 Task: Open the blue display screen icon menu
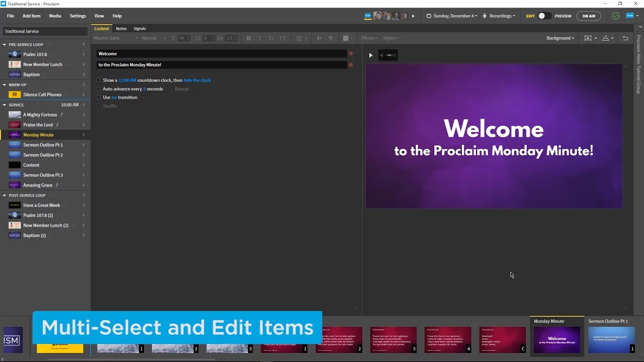click(632, 16)
